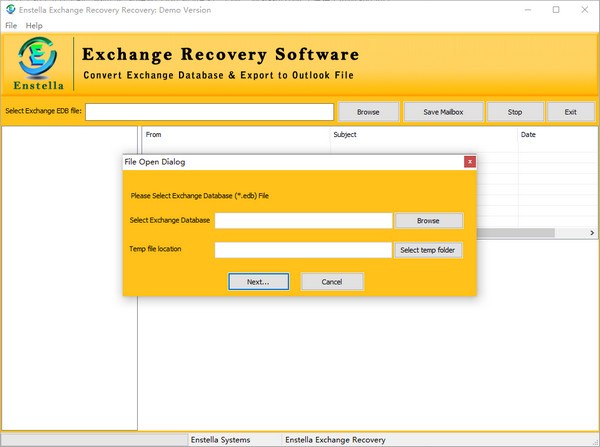Image resolution: width=600 pixels, height=447 pixels.
Task: Sort by the From column header
Action: (x=235, y=134)
